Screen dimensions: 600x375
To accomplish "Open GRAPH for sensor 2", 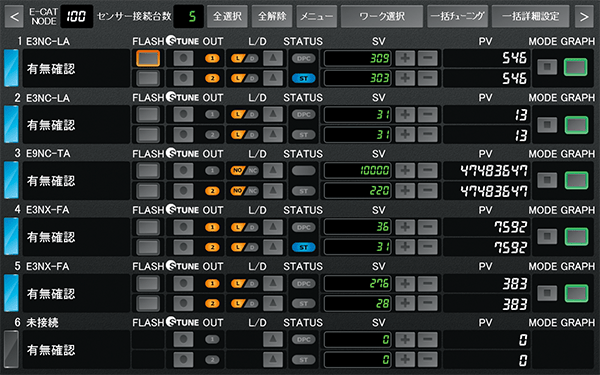I will (x=576, y=125).
